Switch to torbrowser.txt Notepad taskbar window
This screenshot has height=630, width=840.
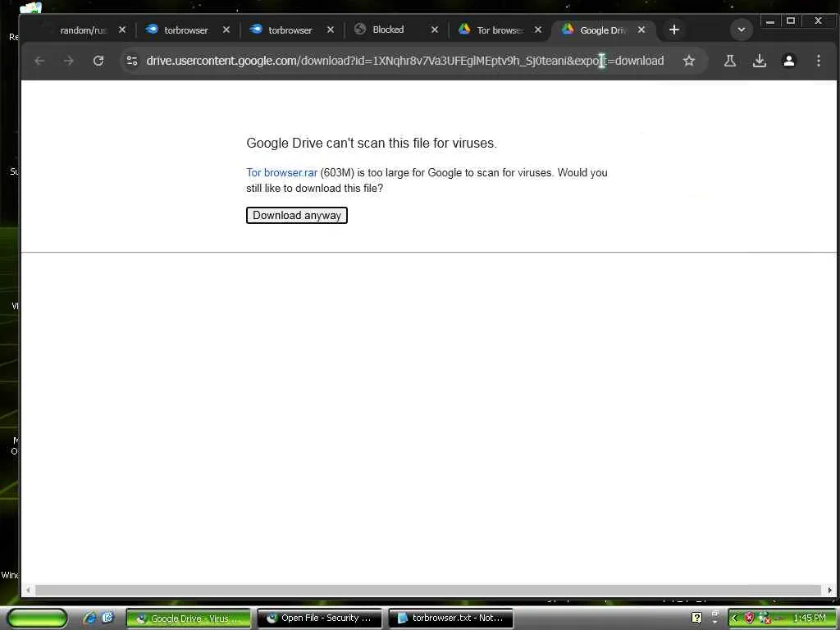point(451,619)
